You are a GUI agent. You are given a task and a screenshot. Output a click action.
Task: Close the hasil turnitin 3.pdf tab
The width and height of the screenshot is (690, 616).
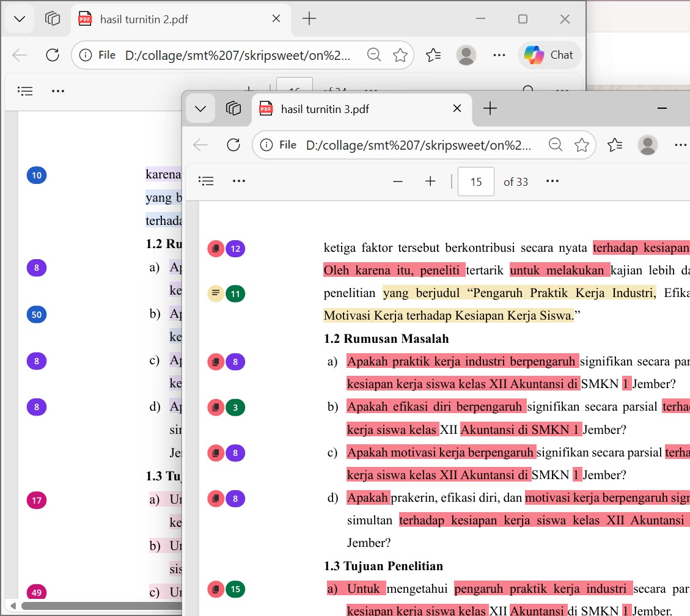tap(457, 108)
